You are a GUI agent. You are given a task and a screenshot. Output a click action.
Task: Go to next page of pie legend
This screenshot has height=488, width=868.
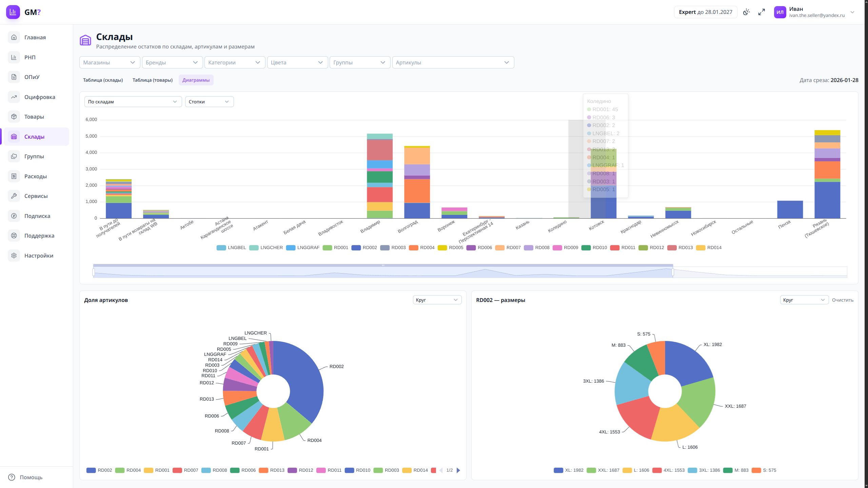point(458,470)
